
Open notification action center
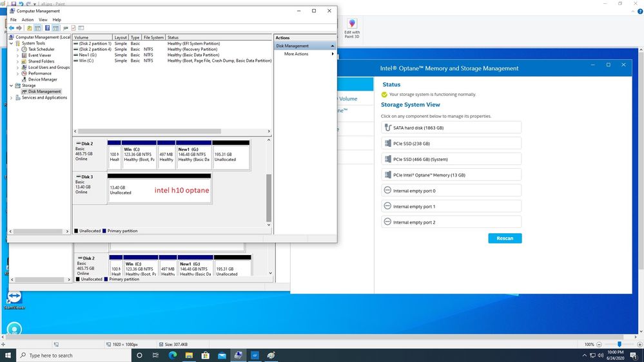pos(634,356)
